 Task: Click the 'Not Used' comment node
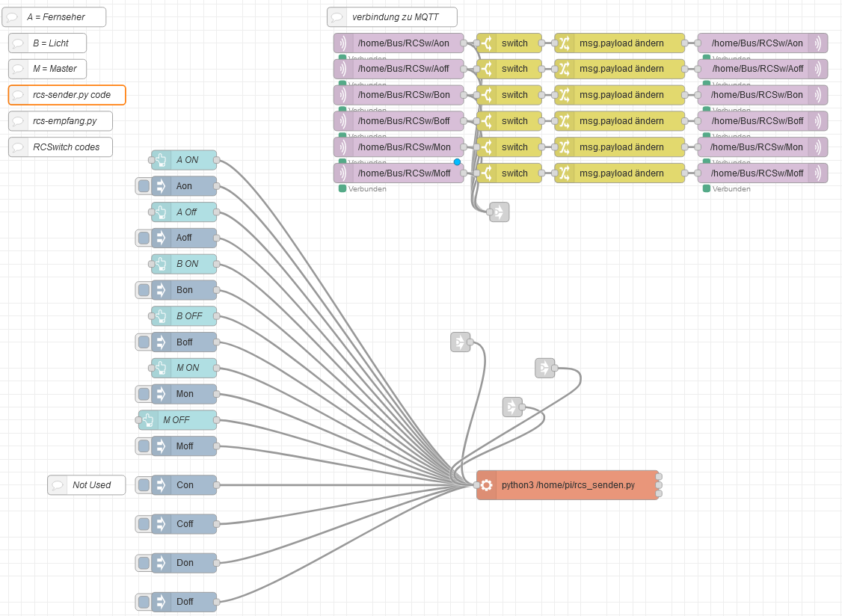[x=87, y=485]
